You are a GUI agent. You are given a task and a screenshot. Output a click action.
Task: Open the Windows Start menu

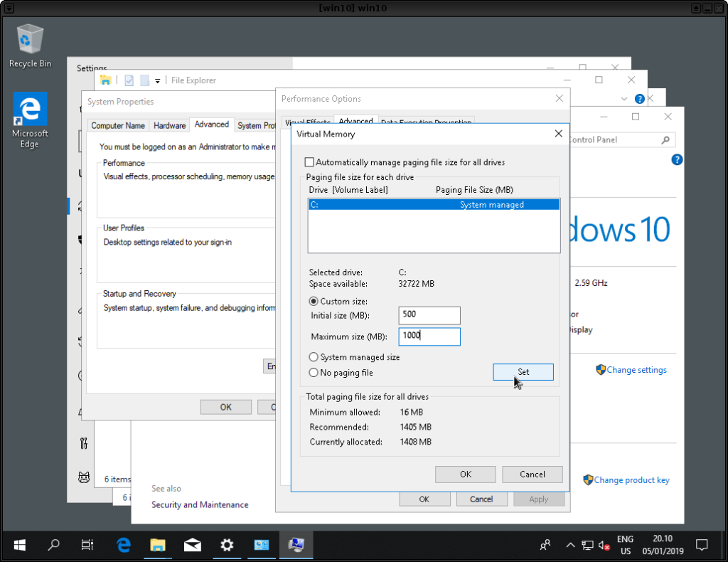coord(19,545)
